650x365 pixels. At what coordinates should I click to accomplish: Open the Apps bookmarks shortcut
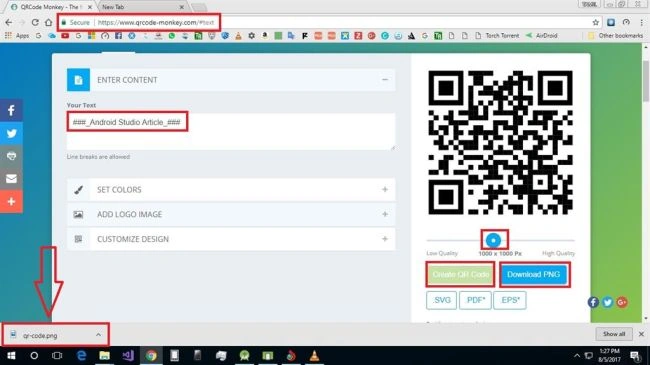[17, 36]
